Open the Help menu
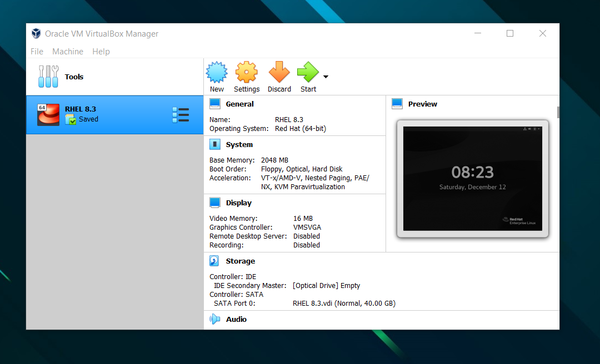The image size is (600, 364). (101, 52)
